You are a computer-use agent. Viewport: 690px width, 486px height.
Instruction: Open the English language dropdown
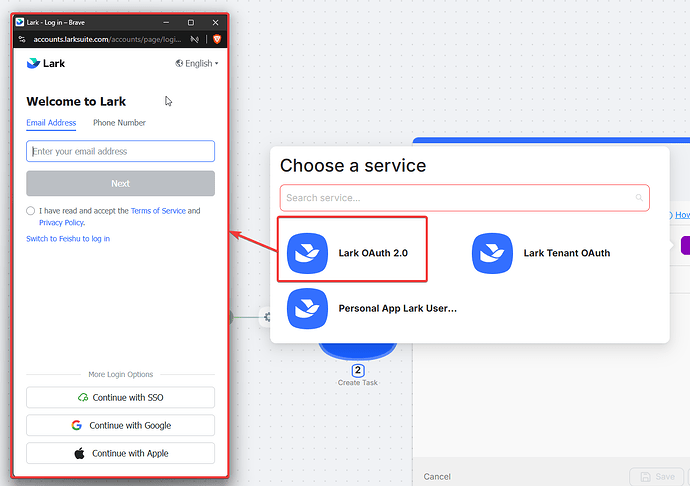pyautogui.click(x=197, y=63)
